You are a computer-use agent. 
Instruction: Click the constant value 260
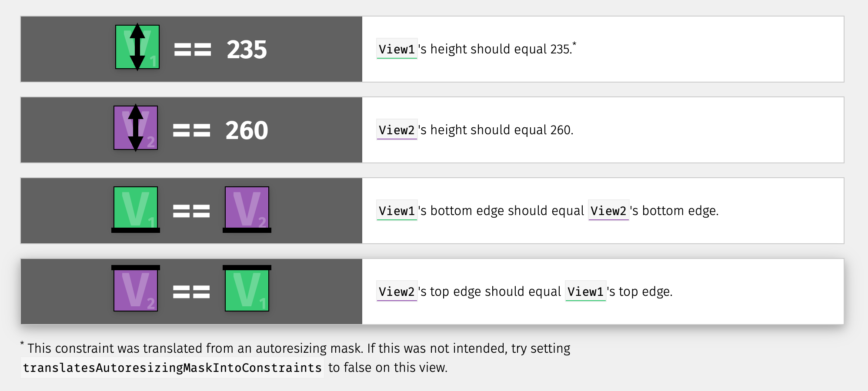point(247,130)
